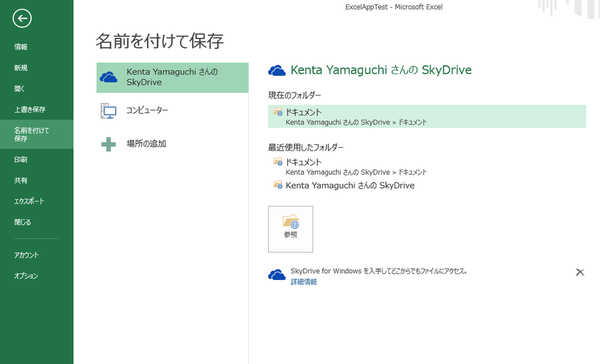Open the 情報 menu item

(21, 47)
